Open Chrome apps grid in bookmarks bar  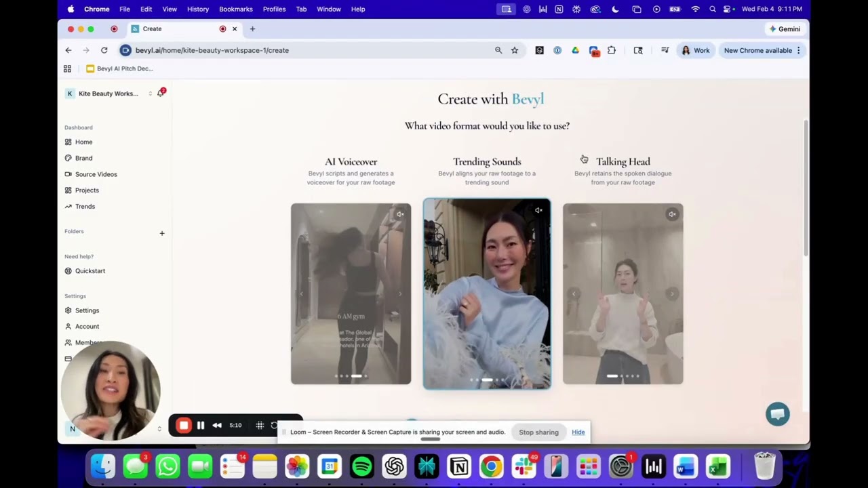pyautogui.click(x=67, y=68)
